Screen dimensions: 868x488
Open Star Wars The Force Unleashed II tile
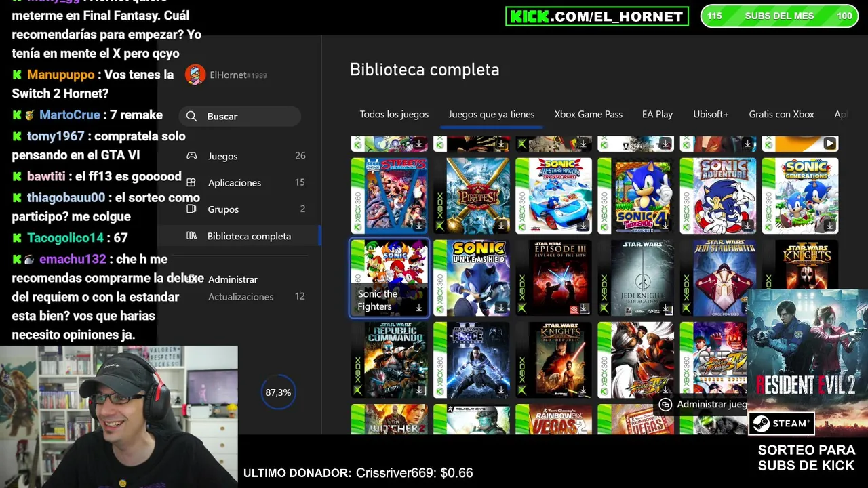pyautogui.click(x=471, y=360)
